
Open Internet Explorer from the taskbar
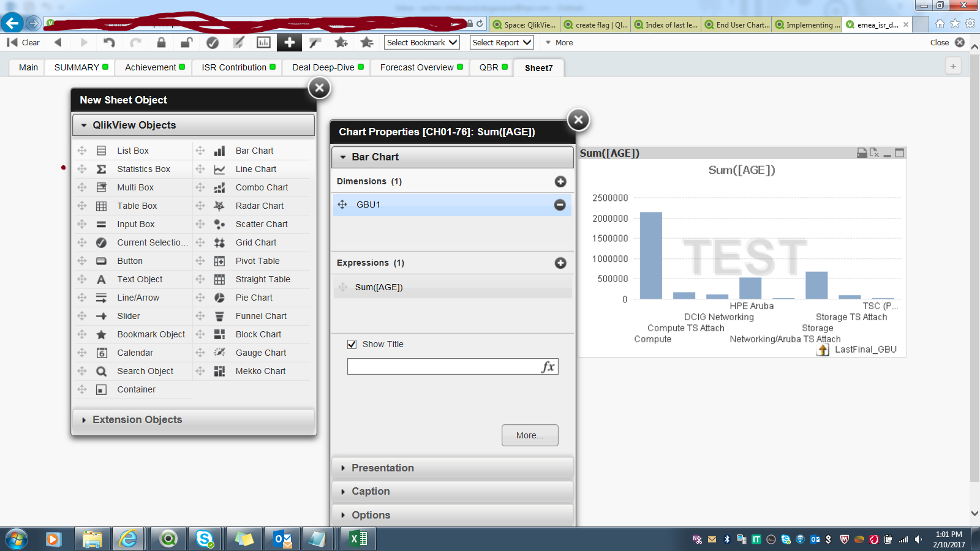click(x=129, y=539)
